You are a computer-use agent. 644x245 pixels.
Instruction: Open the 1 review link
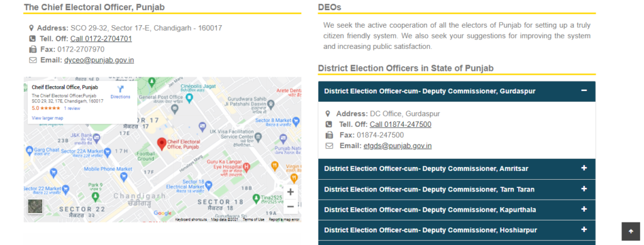click(72, 108)
